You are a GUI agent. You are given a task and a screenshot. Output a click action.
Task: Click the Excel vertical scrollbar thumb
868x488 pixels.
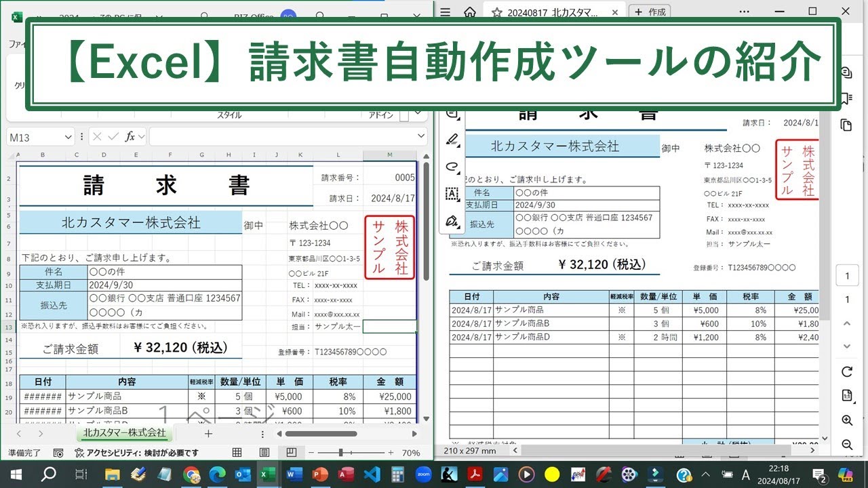coord(426,220)
